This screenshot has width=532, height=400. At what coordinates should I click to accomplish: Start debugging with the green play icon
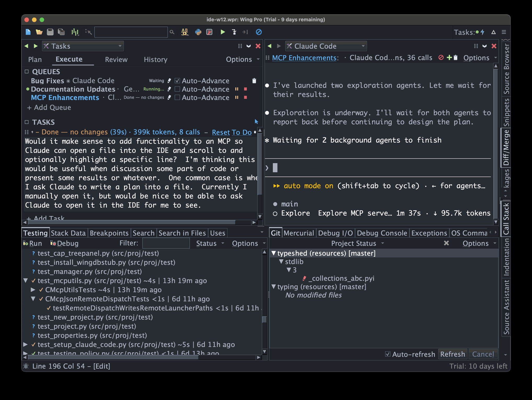pos(223,32)
